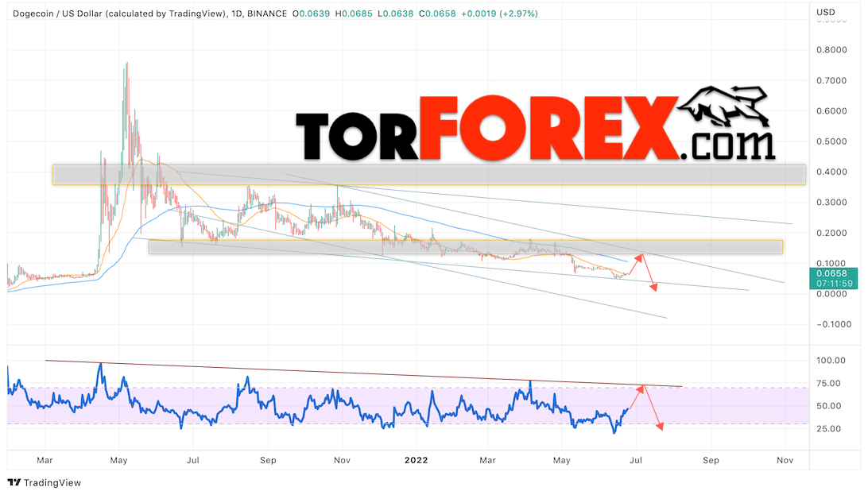Click the Nov label left of 2022

pyautogui.click(x=342, y=460)
